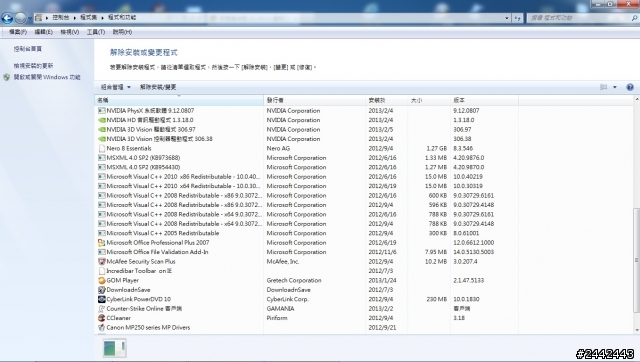Open the view installed updates link
This screenshot has height=362, width=640.
click(x=33, y=66)
